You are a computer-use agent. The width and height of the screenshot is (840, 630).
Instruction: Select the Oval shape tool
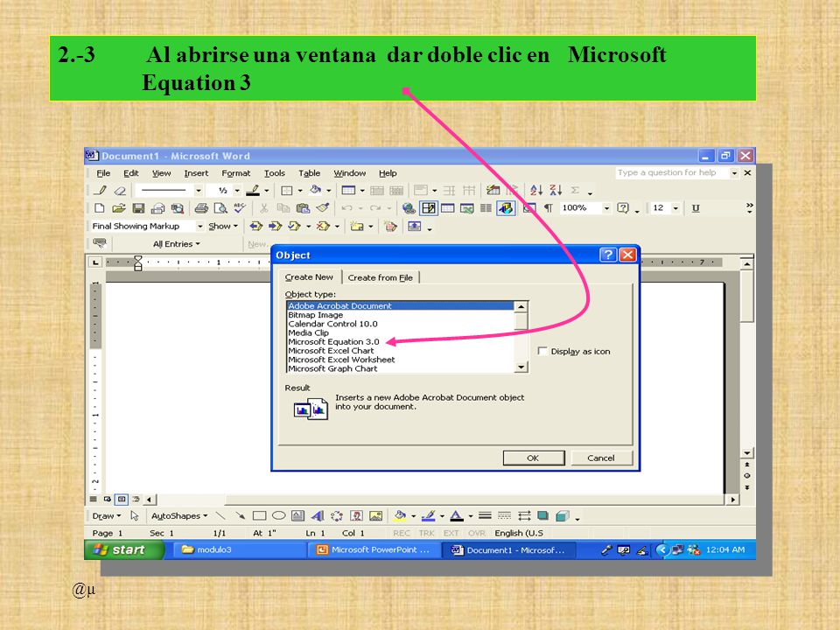[x=278, y=516]
